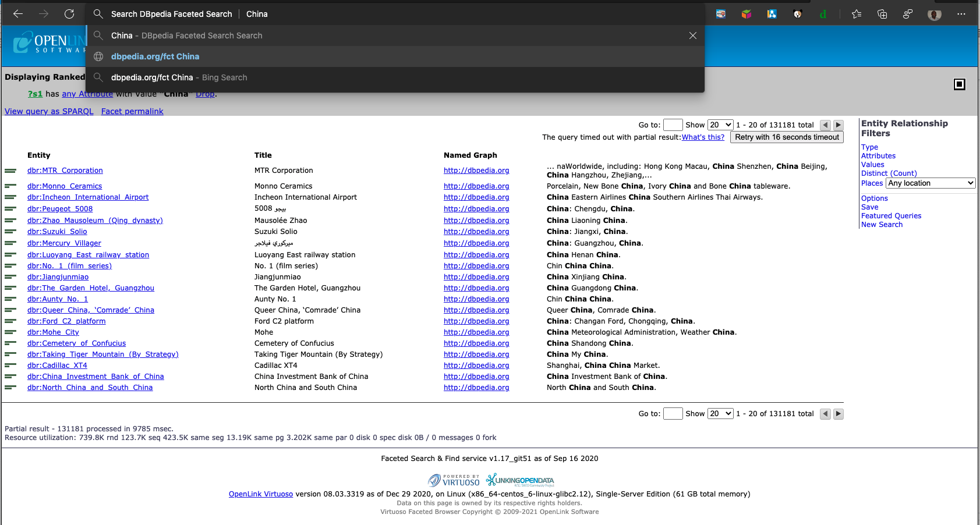Open the green 'd' extension icon
This screenshot has width=980, height=525.
click(x=823, y=14)
